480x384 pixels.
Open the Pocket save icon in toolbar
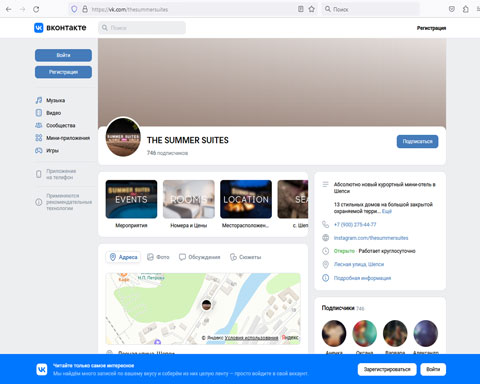tap(452, 9)
